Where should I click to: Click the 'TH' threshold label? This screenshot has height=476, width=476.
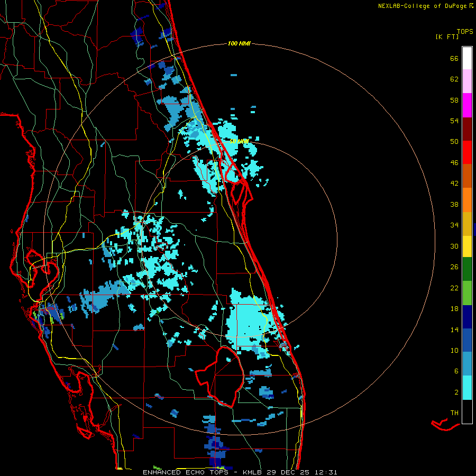[454, 413]
